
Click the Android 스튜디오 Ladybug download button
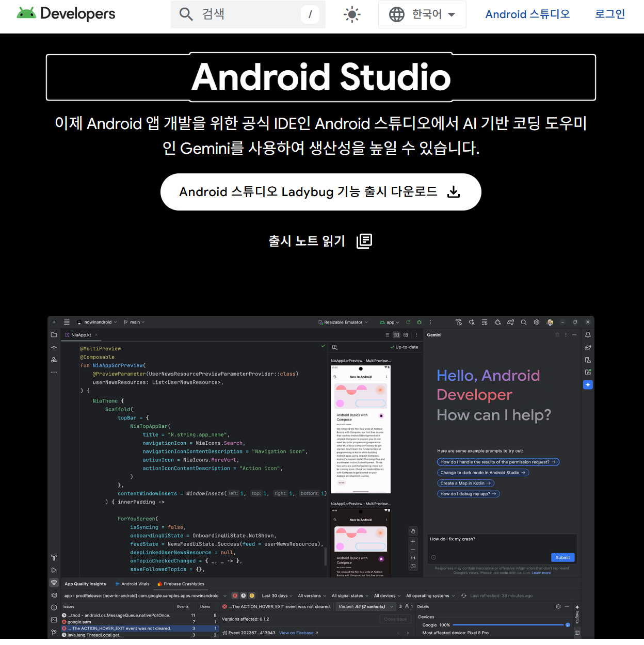click(321, 192)
